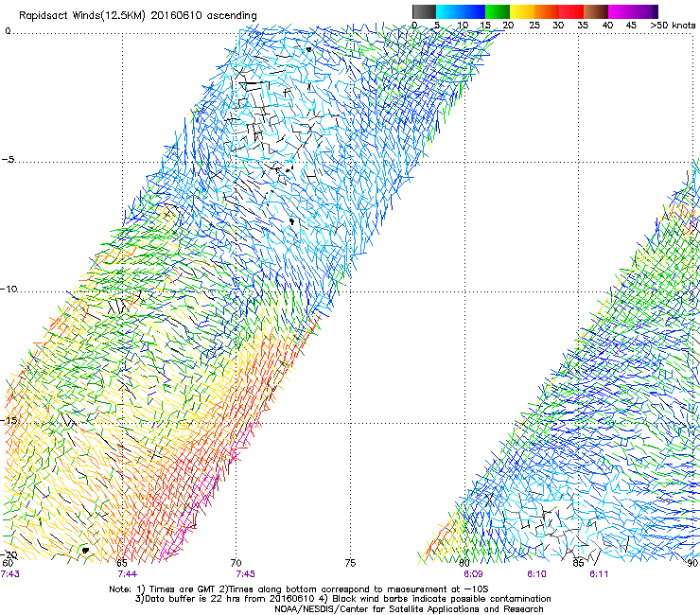Click the '65' longitude axis label

click(122, 563)
